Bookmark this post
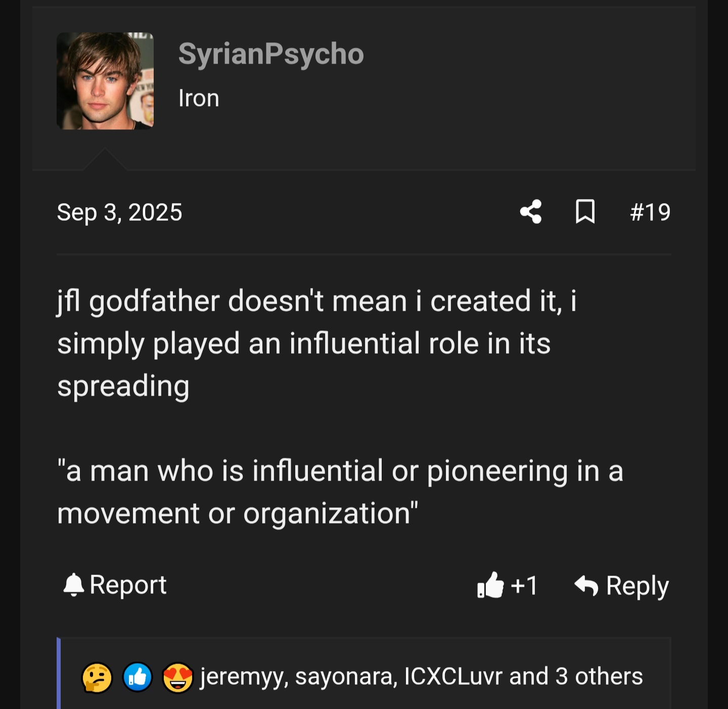The image size is (728, 709). [585, 212]
